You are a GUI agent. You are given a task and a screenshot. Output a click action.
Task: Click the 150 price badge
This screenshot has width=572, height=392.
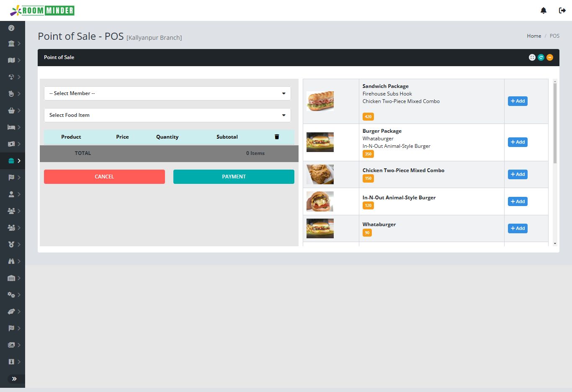[368, 178]
